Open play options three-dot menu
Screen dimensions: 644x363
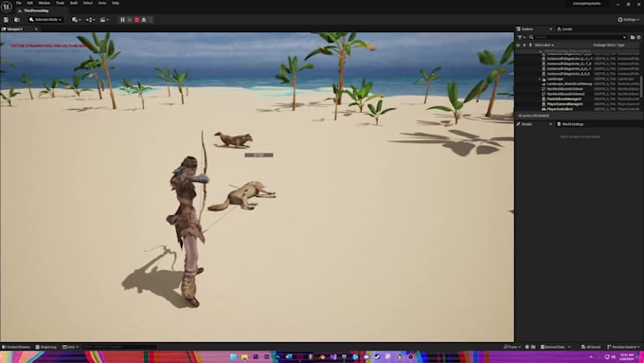pyautogui.click(x=151, y=20)
